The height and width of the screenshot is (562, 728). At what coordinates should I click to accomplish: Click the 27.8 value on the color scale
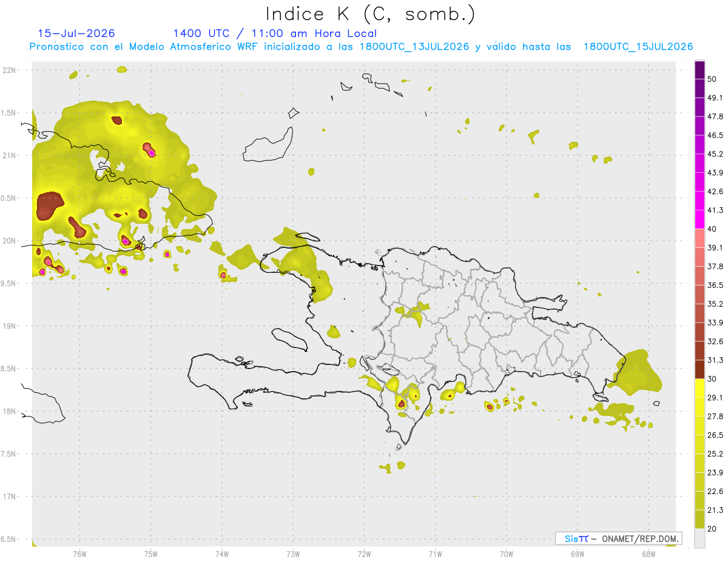[715, 416]
